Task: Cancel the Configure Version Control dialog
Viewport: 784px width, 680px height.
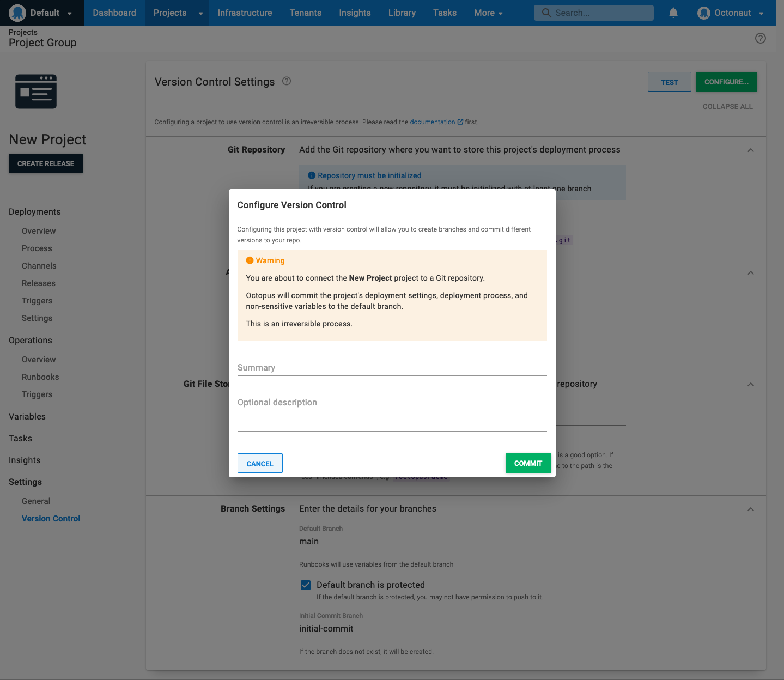Action: [260, 463]
